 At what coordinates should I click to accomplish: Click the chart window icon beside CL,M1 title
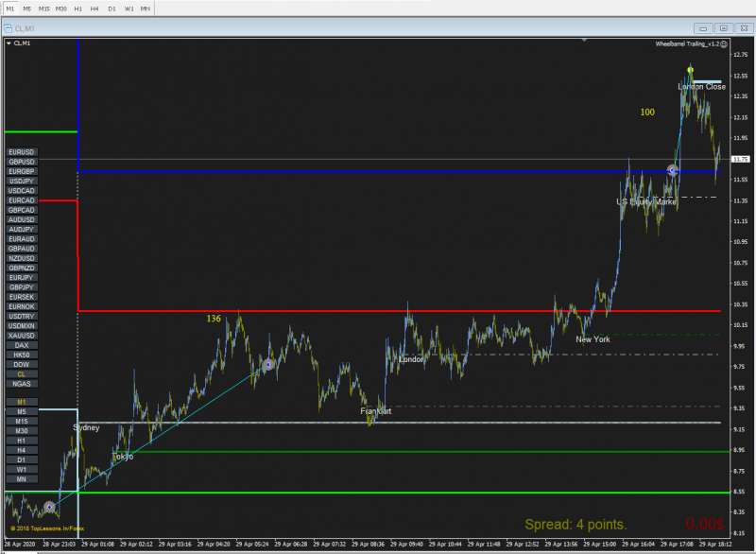point(8,28)
